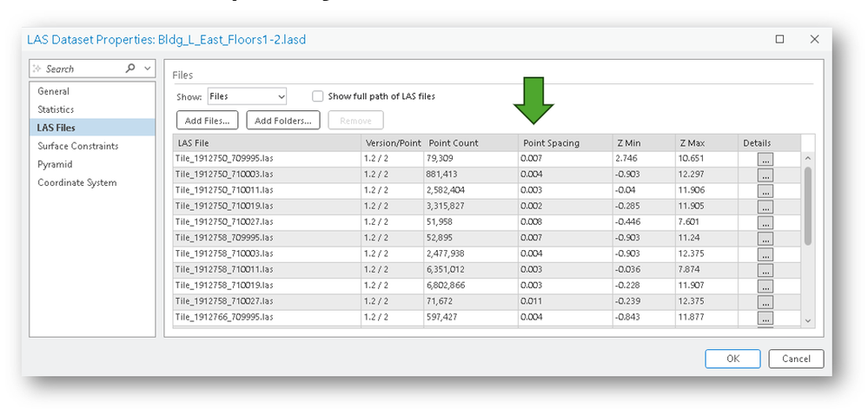
Task: Open details for Tile_1912758_710019.las
Action: point(765,287)
